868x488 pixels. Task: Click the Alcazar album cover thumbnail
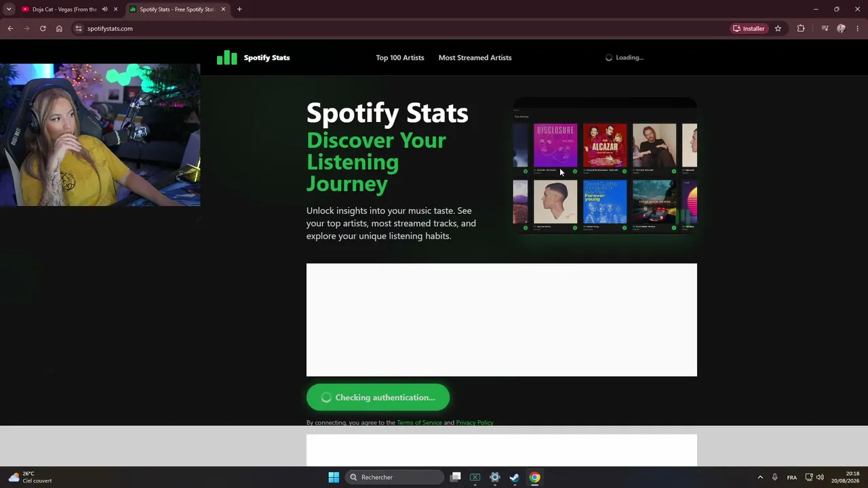point(605,145)
